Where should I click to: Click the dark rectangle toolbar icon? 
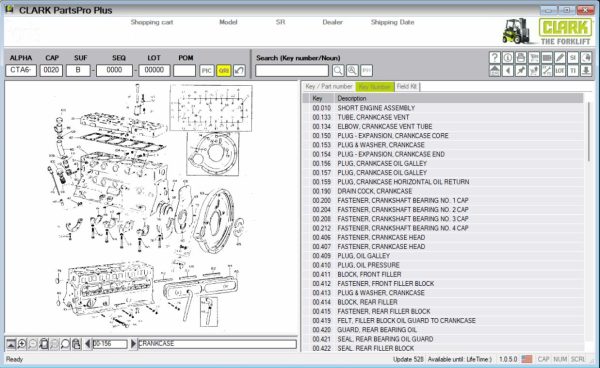546,57
